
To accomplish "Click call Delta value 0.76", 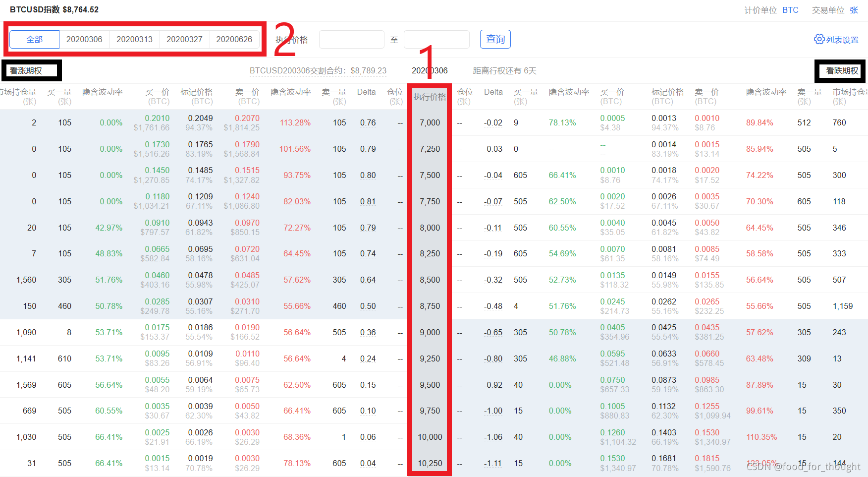I will (x=368, y=122).
